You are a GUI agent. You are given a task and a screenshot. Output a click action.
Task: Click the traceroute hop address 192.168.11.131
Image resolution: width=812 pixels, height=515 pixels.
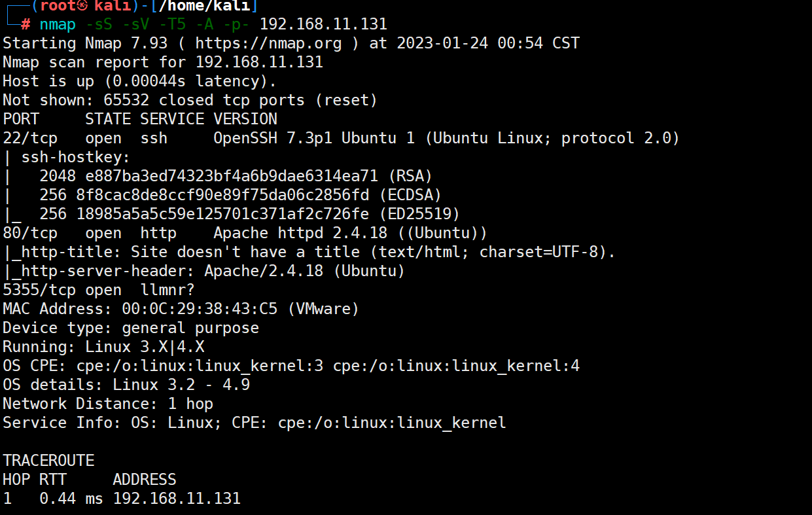pos(177,499)
